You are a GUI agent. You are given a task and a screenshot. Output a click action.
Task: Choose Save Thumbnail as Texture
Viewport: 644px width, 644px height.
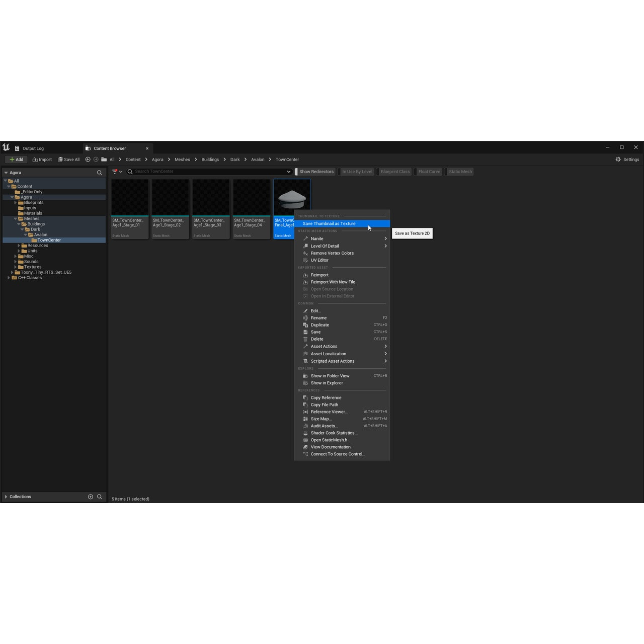pos(342,223)
